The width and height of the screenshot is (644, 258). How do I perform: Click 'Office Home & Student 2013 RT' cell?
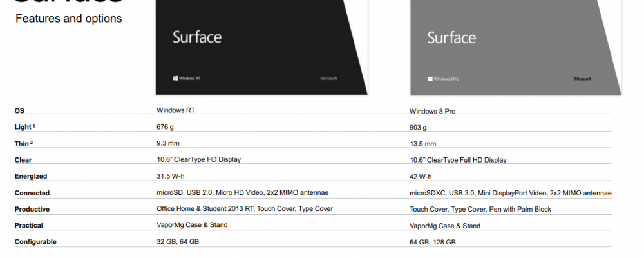245,208
